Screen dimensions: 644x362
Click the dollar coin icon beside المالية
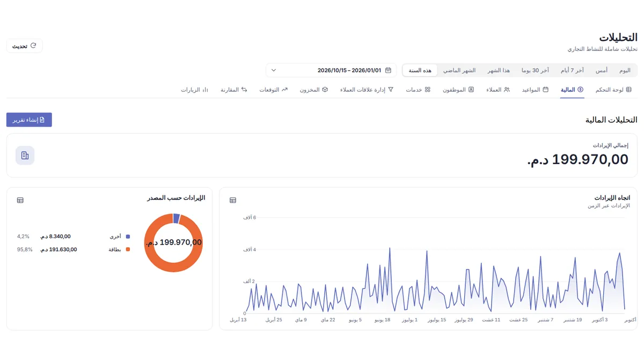point(581,90)
